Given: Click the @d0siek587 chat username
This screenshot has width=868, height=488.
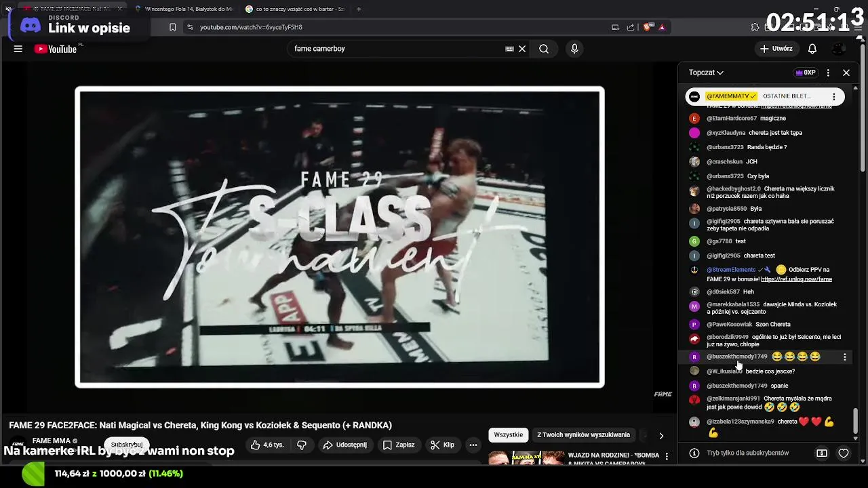Looking at the screenshot, I should click(724, 292).
